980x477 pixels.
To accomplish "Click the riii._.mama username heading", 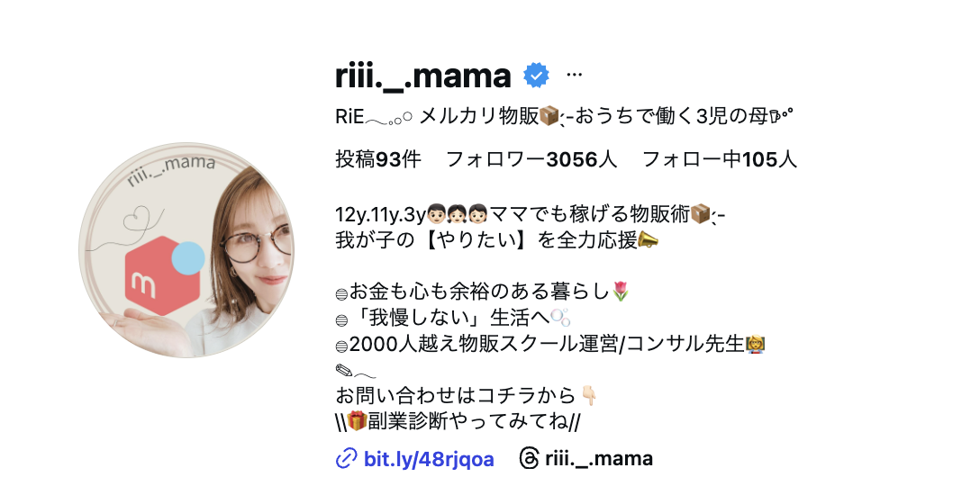I will point(423,76).
